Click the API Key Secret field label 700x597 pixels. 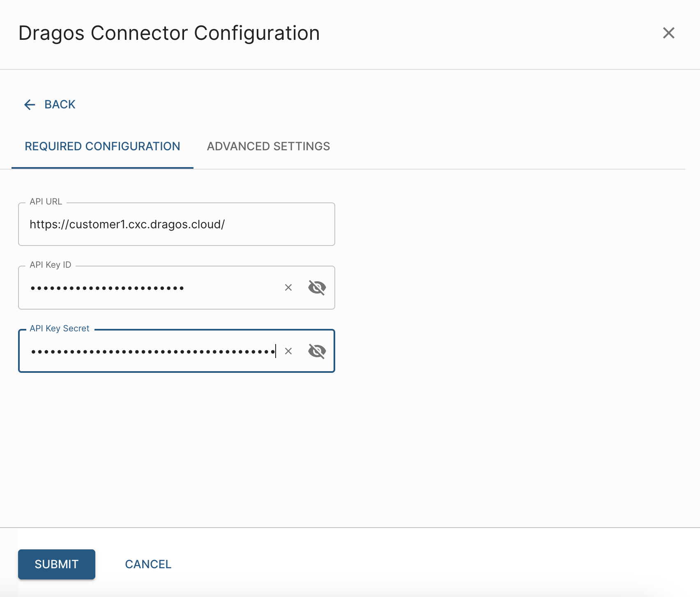[59, 328]
